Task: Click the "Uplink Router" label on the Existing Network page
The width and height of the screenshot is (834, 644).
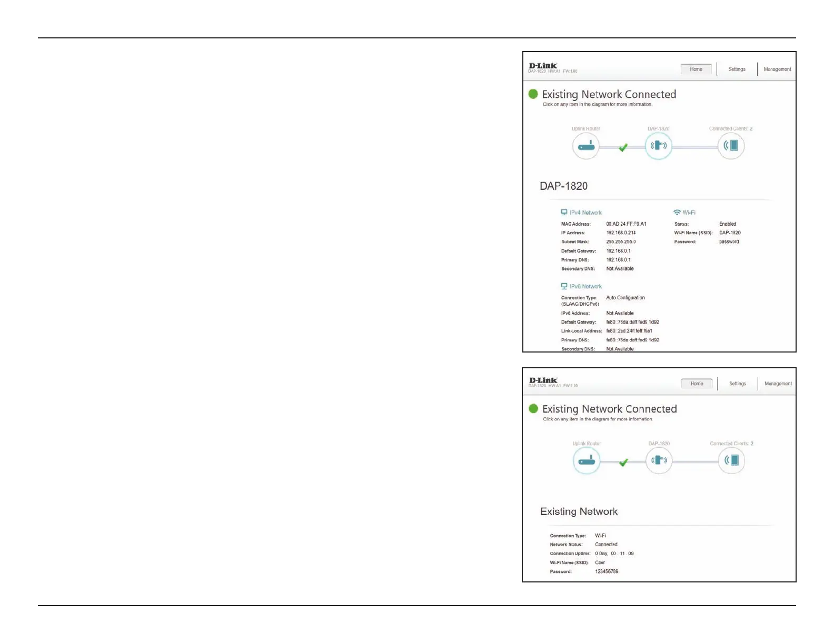Action: click(x=587, y=444)
